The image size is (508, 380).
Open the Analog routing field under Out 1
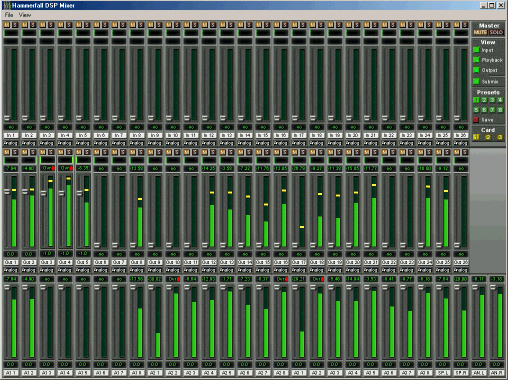(11, 270)
